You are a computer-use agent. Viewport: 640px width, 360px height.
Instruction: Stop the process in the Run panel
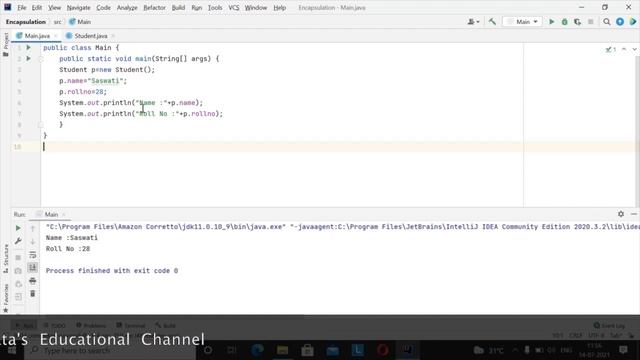point(18,258)
